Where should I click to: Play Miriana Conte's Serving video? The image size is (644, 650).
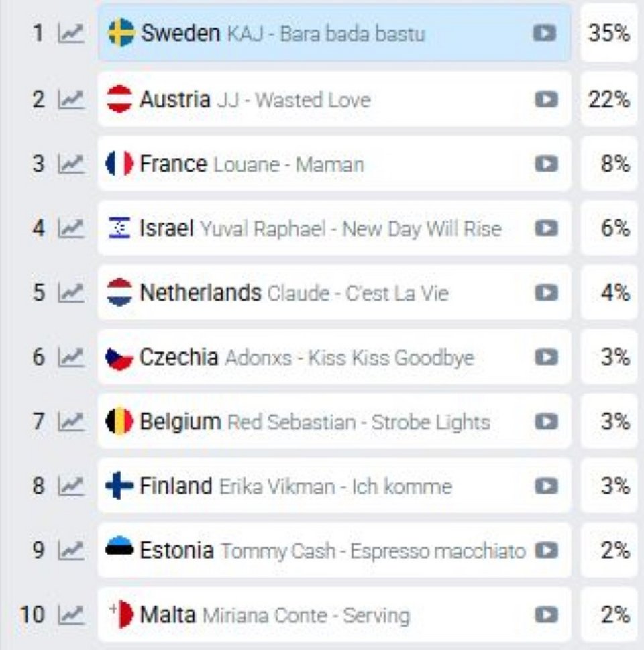click(546, 615)
